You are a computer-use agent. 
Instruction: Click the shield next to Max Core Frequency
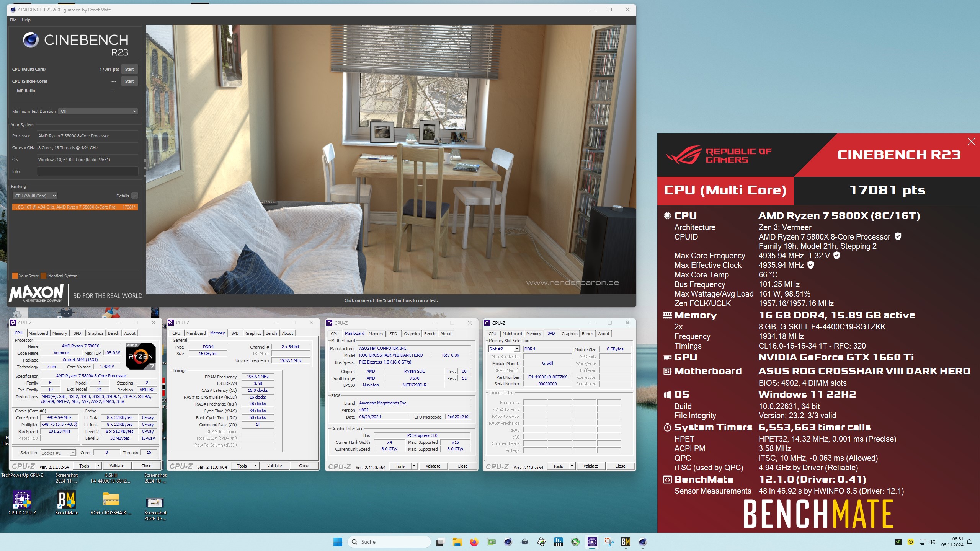tap(837, 256)
